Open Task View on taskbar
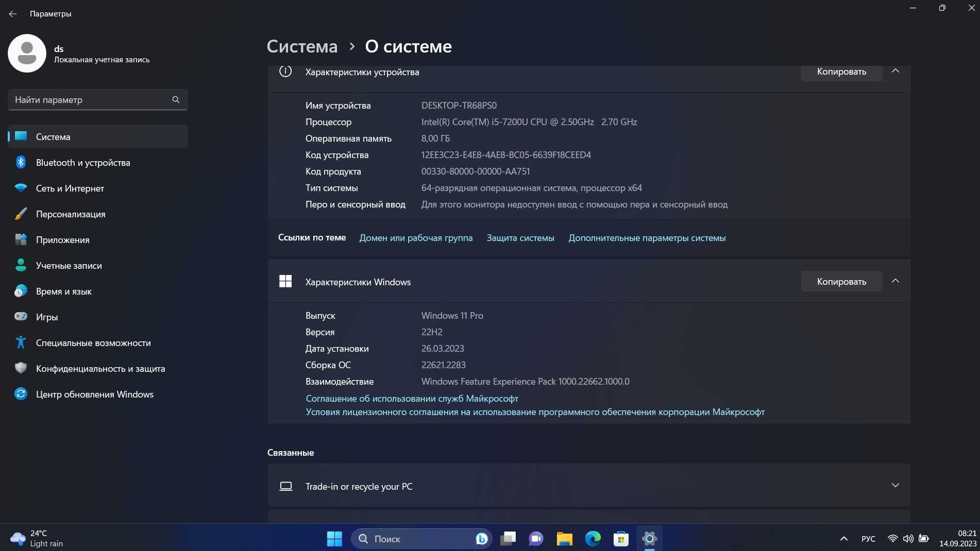Image resolution: width=980 pixels, height=551 pixels. (x=508, y=539)
